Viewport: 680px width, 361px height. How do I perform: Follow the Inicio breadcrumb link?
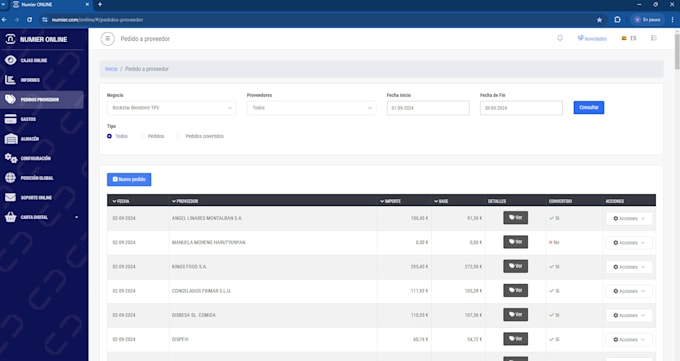[111, 69]
